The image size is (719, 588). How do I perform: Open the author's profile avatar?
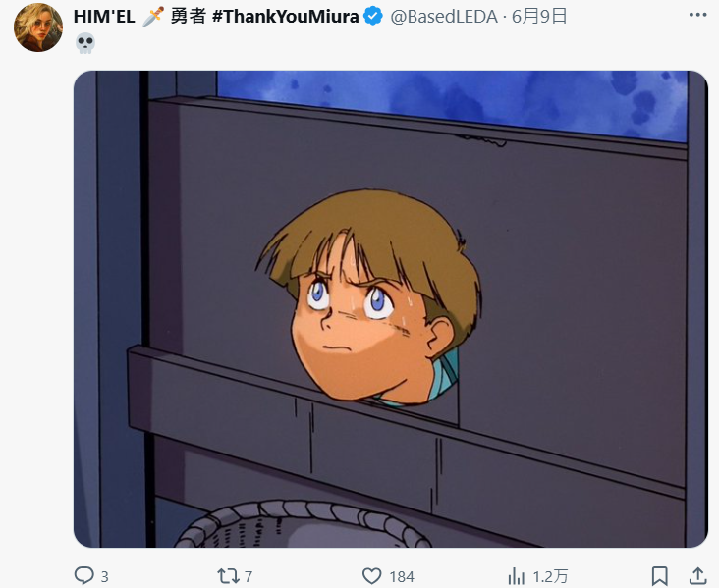tap(38, 27)
